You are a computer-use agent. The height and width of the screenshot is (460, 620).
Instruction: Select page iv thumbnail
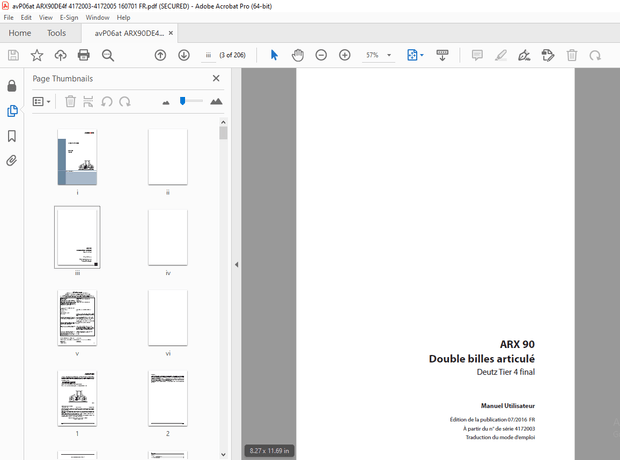coord(168,238)
